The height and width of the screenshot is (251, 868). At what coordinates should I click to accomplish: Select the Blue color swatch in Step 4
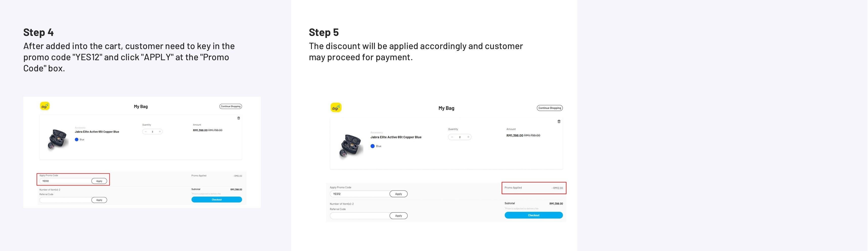point(77,140)
